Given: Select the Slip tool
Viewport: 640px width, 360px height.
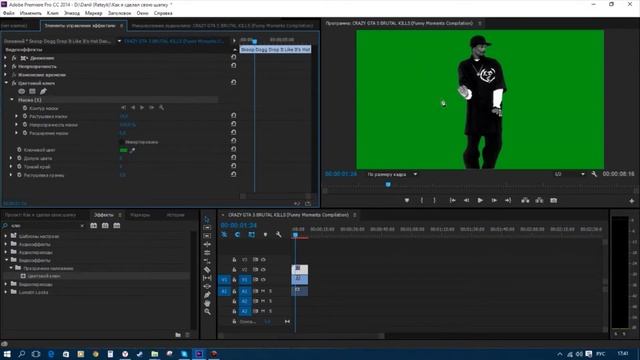Looking at the screenshot, I should [207, 278].
